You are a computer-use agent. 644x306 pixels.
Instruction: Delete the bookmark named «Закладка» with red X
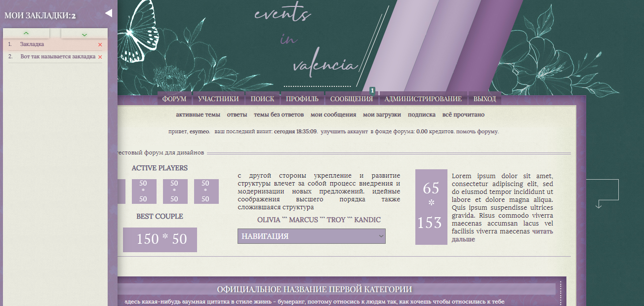point(100,44)
